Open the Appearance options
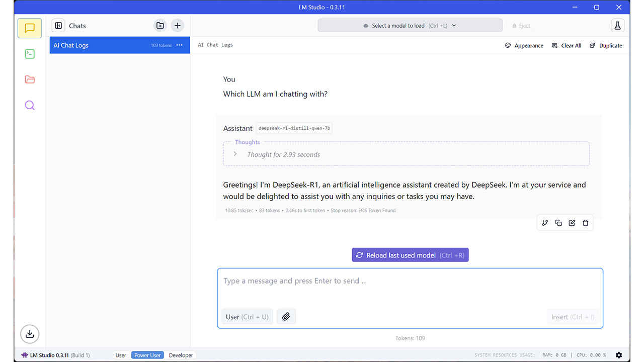Screen dimensions: 644x362 [x=524, y=45]
